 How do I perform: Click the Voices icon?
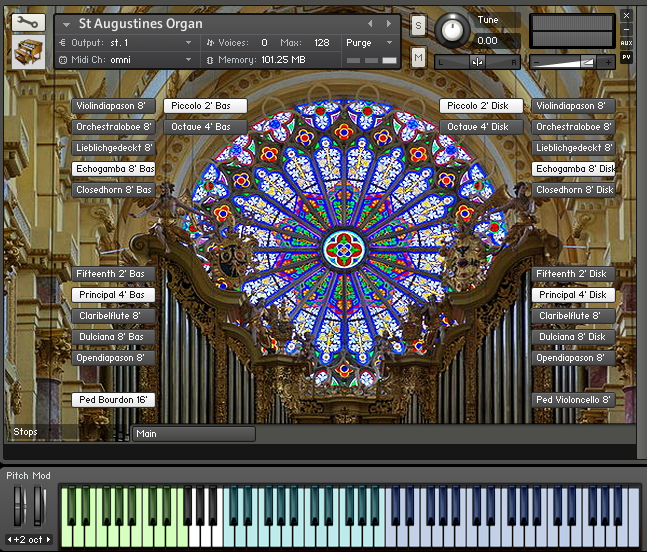(x=210, y=42)
